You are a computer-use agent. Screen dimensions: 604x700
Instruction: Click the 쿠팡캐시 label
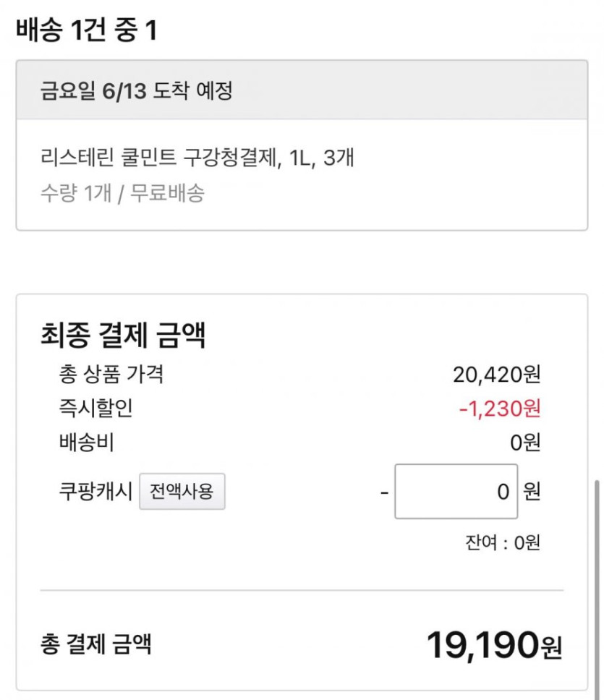pos(95,492)
